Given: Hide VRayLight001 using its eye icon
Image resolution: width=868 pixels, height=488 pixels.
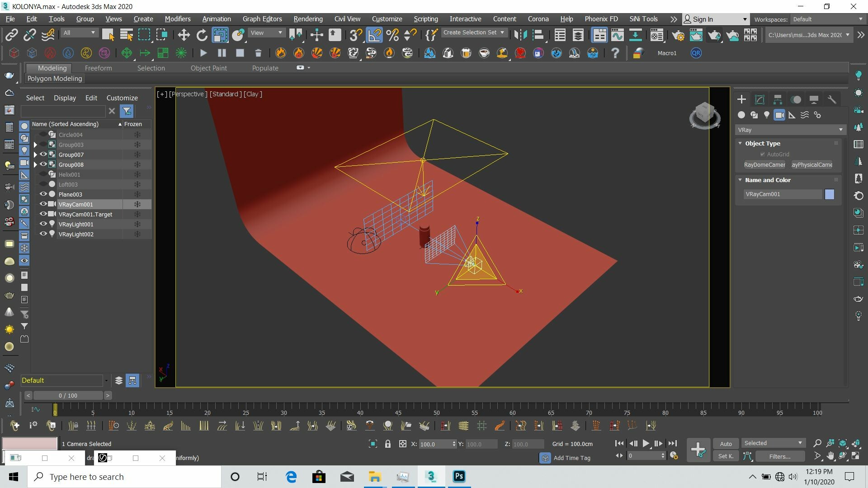Looking at the screenshot, I should tap(43, 224).
